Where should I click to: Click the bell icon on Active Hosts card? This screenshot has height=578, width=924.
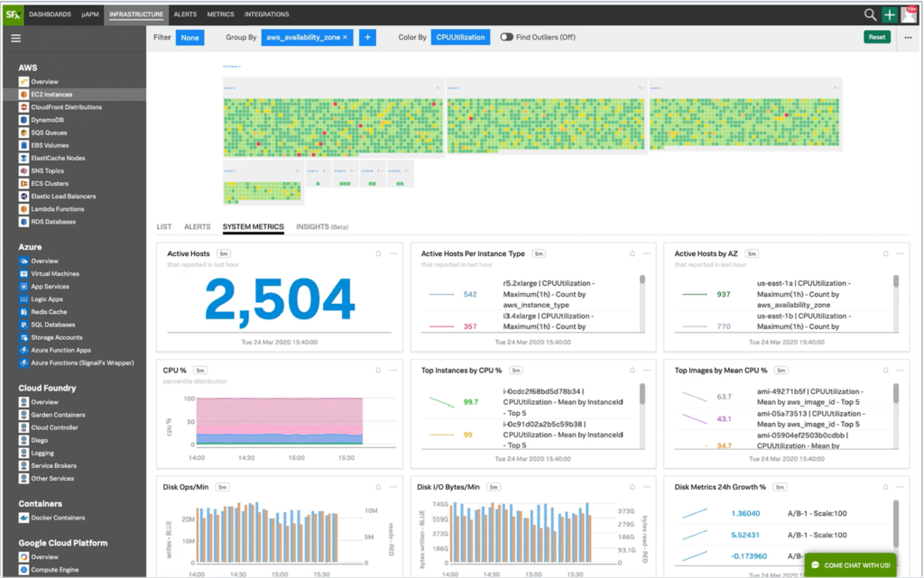[x=379, y=253]
